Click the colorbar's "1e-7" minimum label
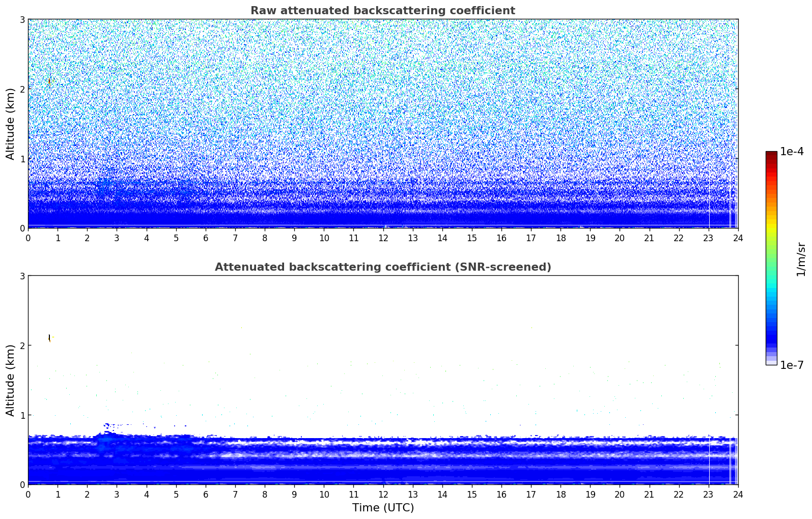This screenshot has height=519, width=812. tap(791, 365)
